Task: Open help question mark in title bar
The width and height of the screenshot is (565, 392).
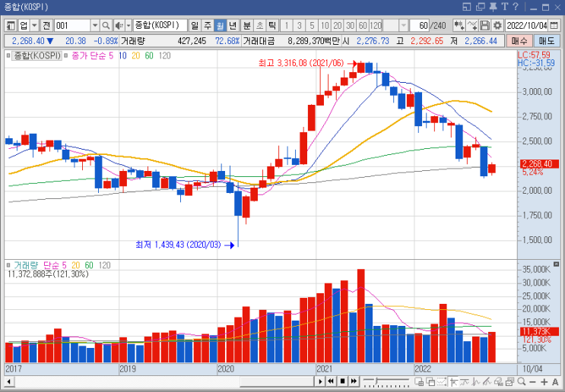Action: coord(516,7)
